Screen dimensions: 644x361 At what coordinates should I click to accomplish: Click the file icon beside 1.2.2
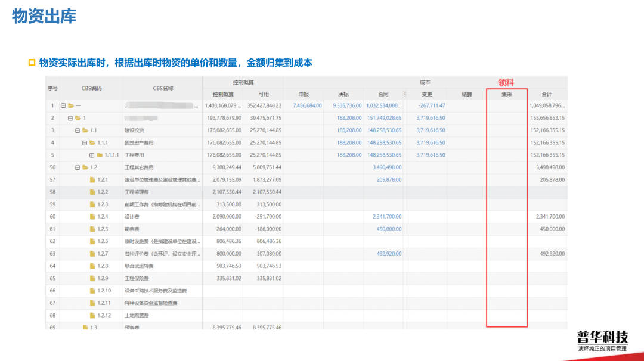tap(92, 192)
